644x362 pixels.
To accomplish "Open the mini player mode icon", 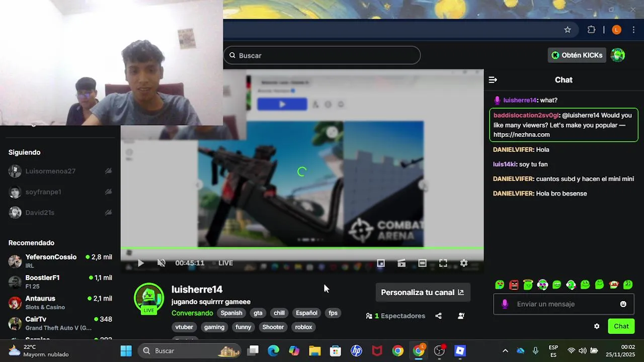I will click(381, 263).
